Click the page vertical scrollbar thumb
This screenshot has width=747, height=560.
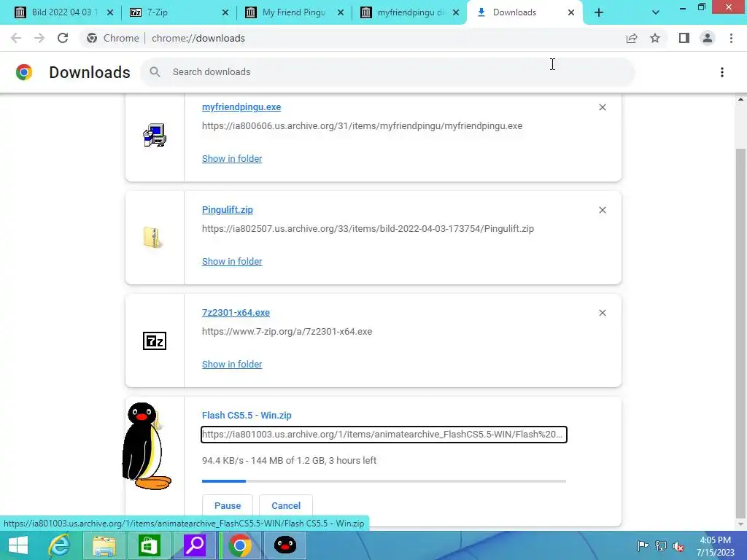740,333
